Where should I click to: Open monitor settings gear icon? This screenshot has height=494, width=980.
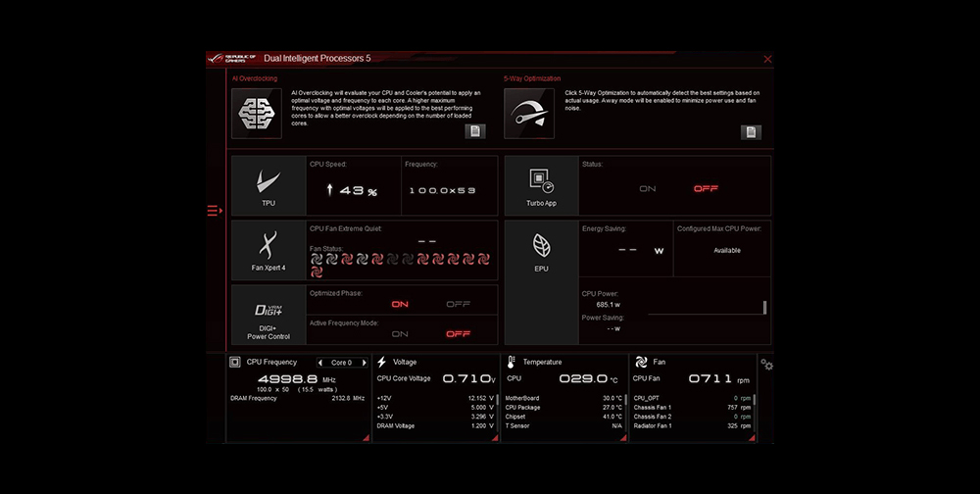[x=767, y=365]
